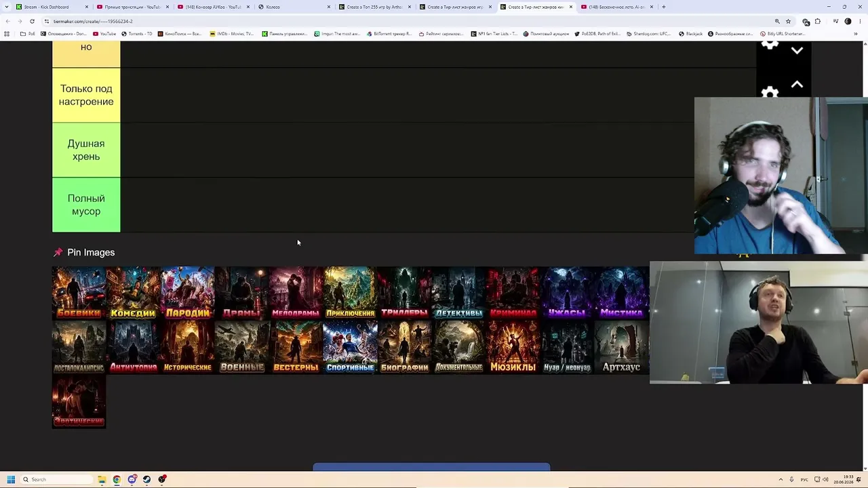Choose the Мелодрамы genre image
The image size is (868, 488).
click(296, 293)
